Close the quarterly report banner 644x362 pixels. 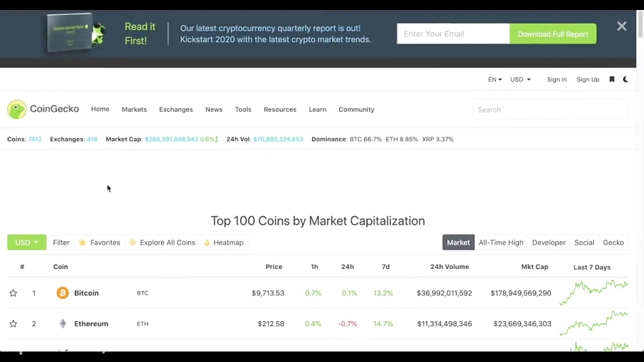(621, 26)
